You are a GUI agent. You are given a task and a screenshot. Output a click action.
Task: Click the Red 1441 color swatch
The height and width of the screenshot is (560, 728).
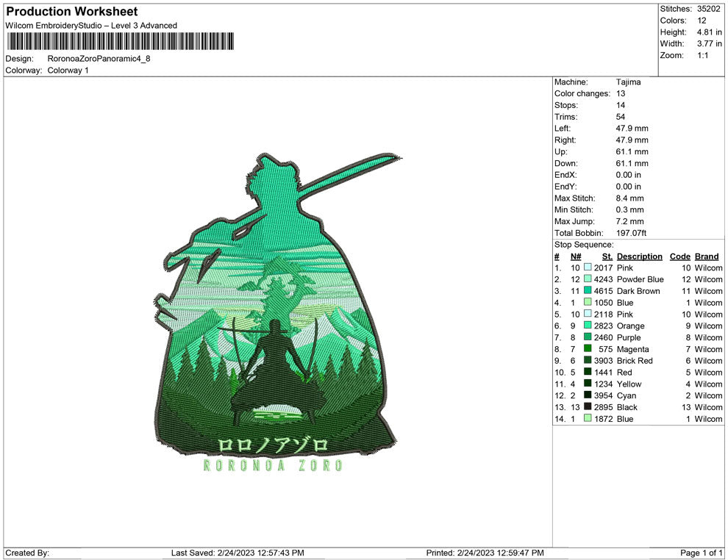588,372
